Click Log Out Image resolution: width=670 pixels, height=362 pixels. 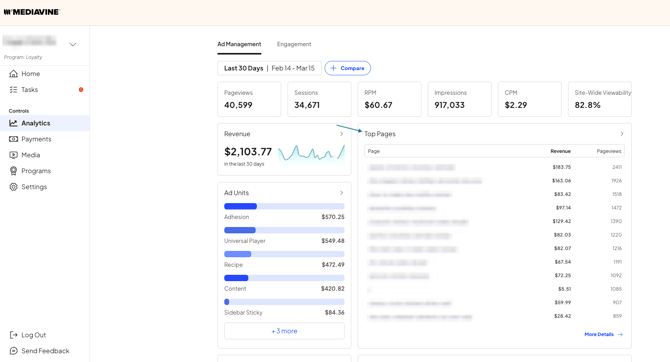click(28, 335)
